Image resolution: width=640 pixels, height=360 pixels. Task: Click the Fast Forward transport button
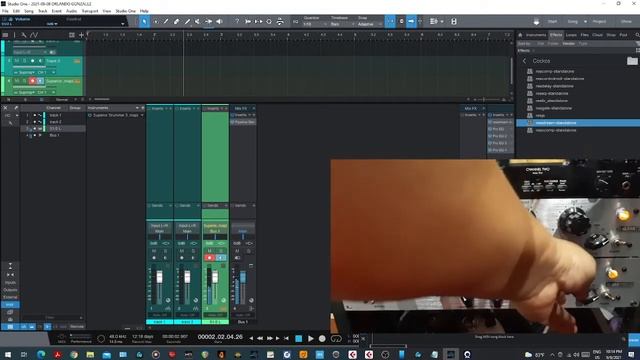tap(269, 338)
